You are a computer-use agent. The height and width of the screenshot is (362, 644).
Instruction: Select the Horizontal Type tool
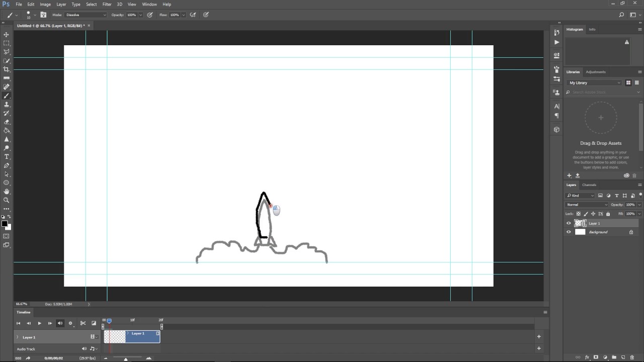tap(7, 157)
